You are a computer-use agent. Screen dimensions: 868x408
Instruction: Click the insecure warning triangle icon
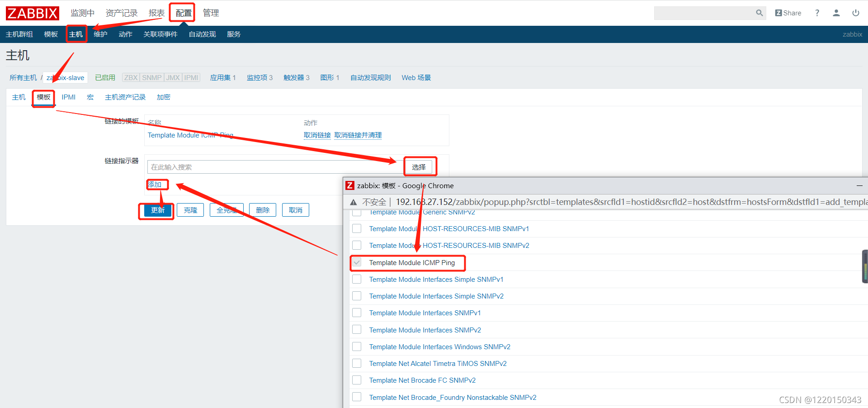[354, 202]
